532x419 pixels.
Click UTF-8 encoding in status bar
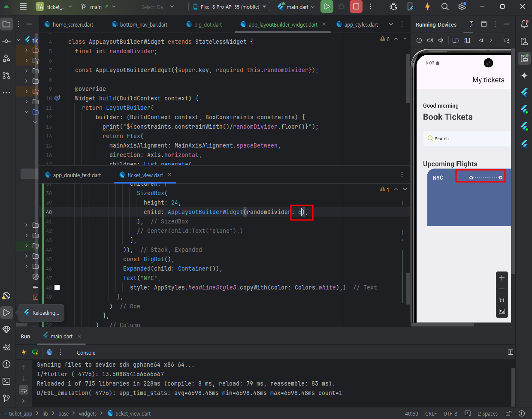coord(450,413)
